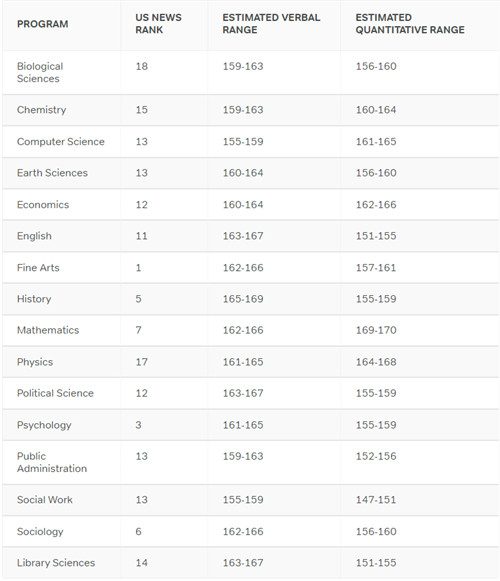Select the Psychology rank value 3

tap(138, 425)
